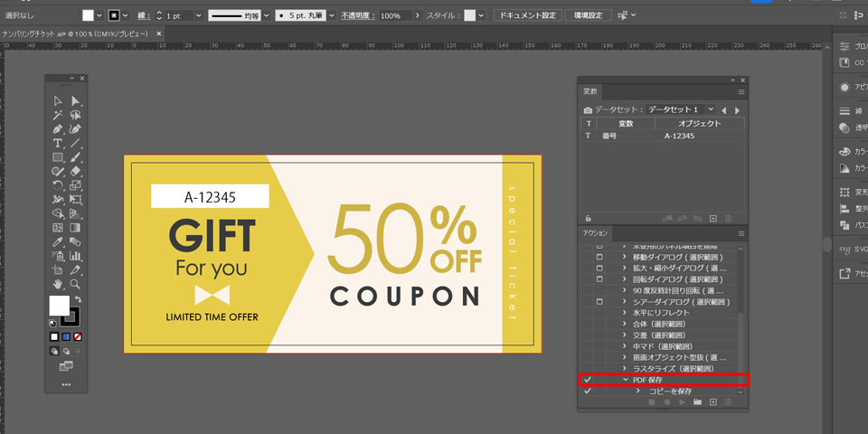
Task: Open the データセット 1 dropdown
Action: tap(711, 109)
